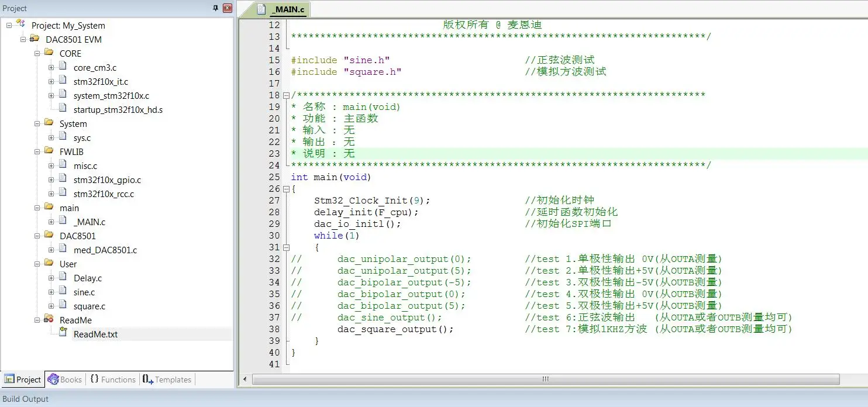Click the ReadMe.txt file icon
Viewport: 868px width, 407px height.
click(x=63, y=333)
